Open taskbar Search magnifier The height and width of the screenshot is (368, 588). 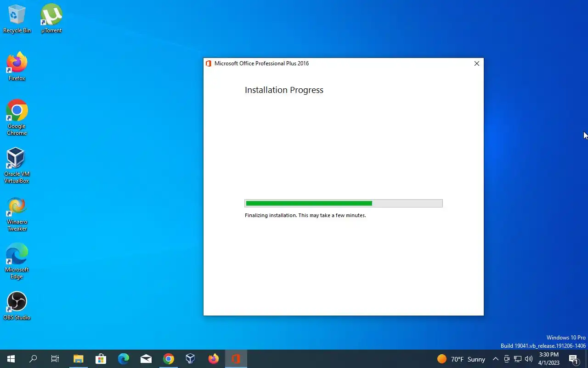[33, 359]
